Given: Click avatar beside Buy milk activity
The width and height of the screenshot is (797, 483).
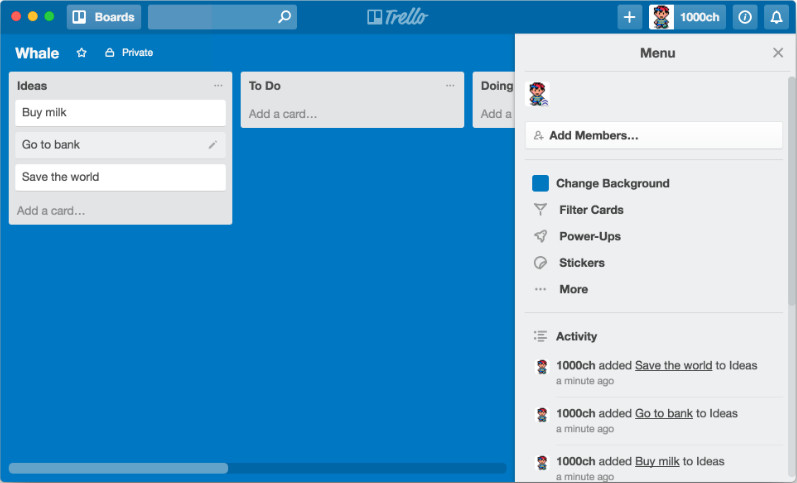Looking at the screenshot, I should [x=542, y=462].
